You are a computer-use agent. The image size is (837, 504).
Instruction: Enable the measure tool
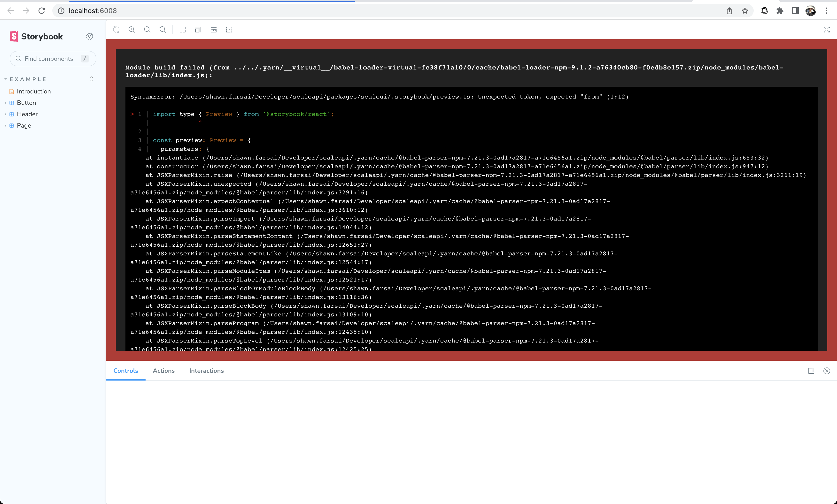tap(213, 30)
